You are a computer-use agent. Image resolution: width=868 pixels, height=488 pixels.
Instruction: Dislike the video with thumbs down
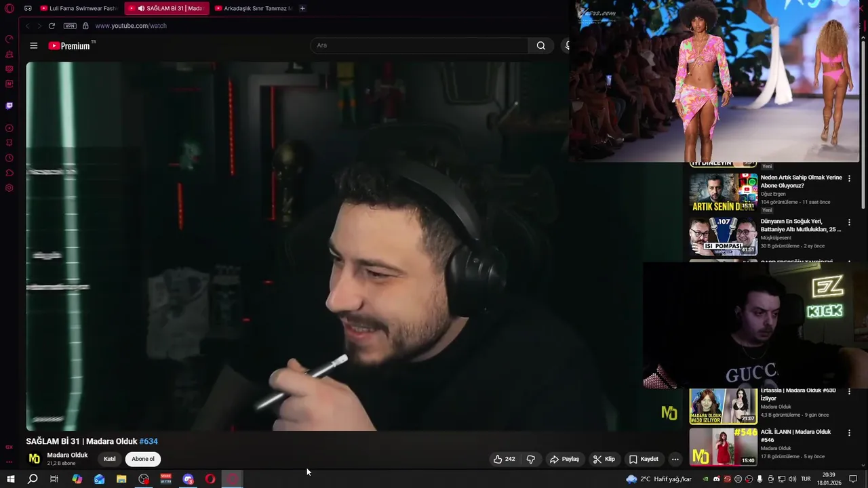[530, 459]
